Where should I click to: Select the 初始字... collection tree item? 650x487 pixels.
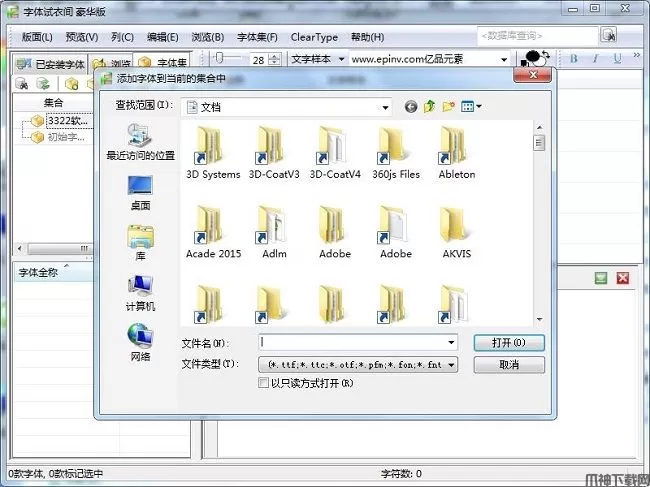tap(66, 137)
